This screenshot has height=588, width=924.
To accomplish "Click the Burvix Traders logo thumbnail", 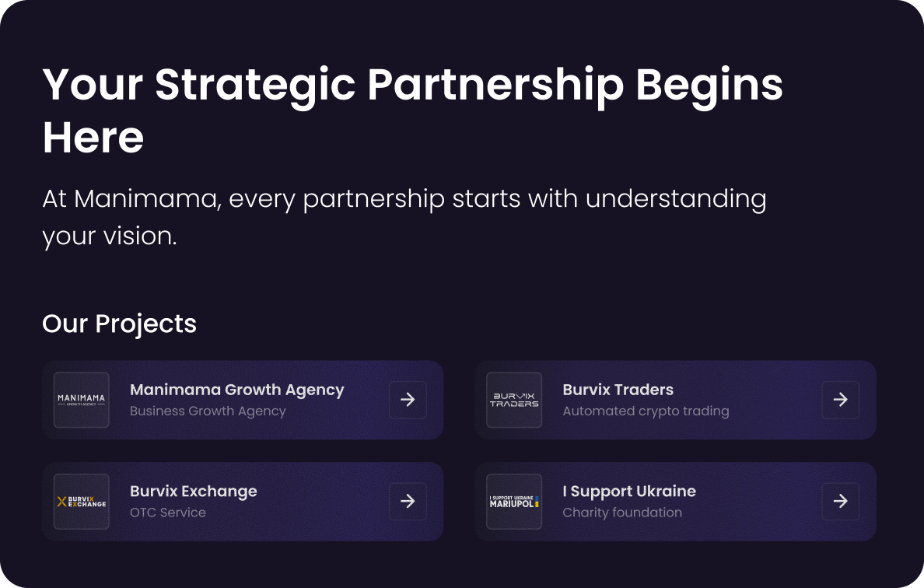I will coord(514,400).
